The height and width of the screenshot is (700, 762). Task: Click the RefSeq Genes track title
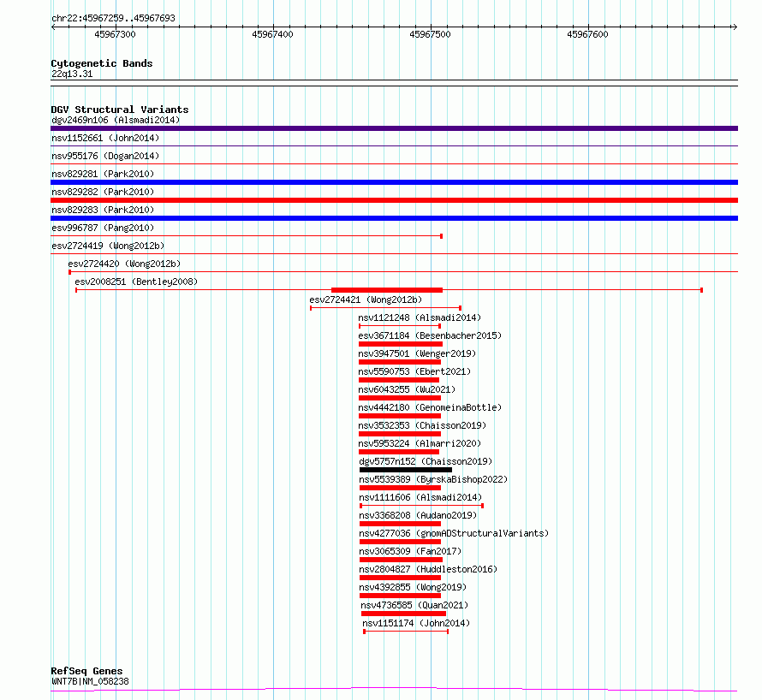(x=86, y=672)
